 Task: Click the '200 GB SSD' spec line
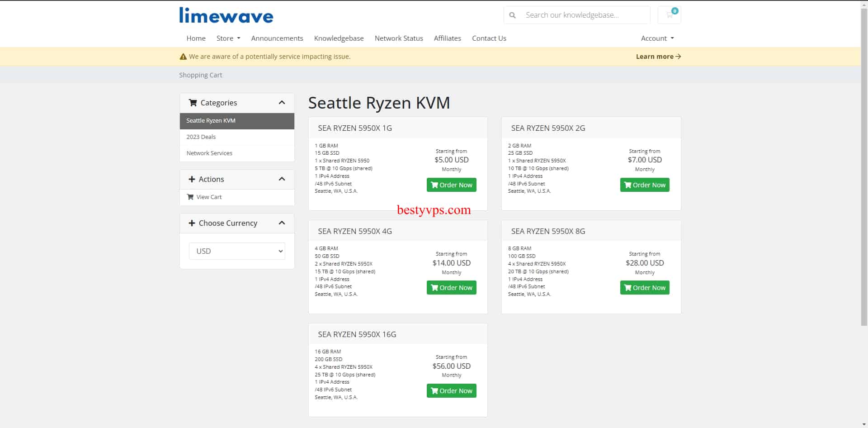tap(328, 359)
